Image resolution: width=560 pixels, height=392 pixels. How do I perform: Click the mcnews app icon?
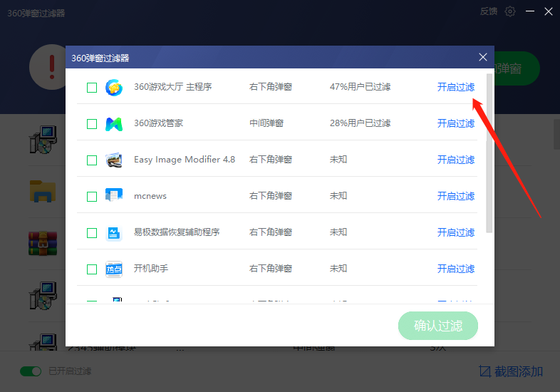[114, 196]
